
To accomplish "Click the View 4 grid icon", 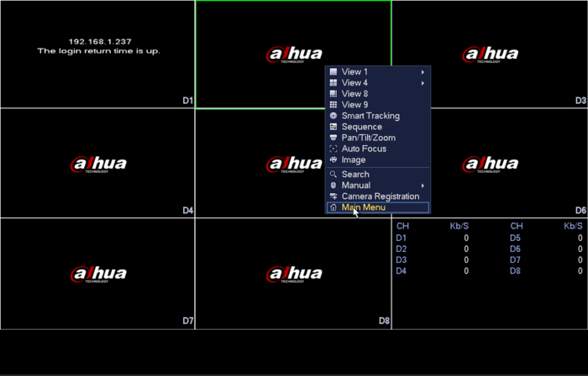I will [x=333, y=83].
